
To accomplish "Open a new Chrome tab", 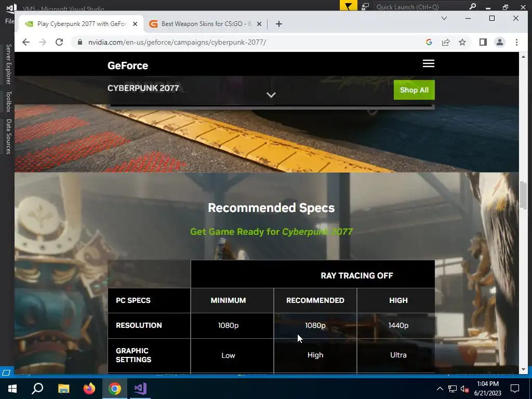I will (x=278, y=24).
